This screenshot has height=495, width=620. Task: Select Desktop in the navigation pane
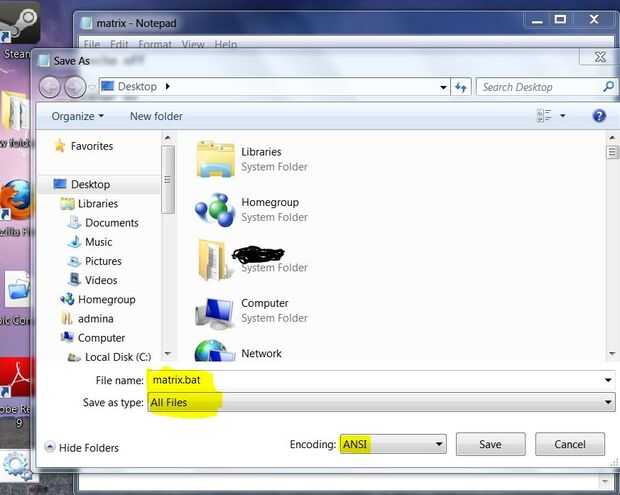(91, 184)
